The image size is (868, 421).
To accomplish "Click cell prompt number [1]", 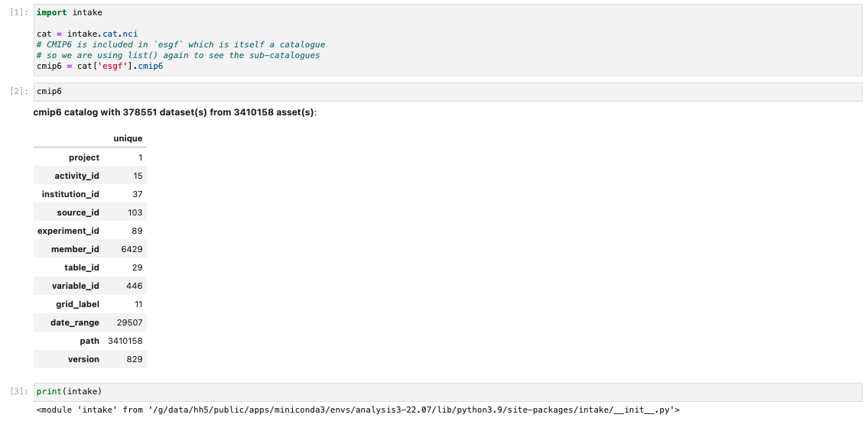I will pos(19,12).
